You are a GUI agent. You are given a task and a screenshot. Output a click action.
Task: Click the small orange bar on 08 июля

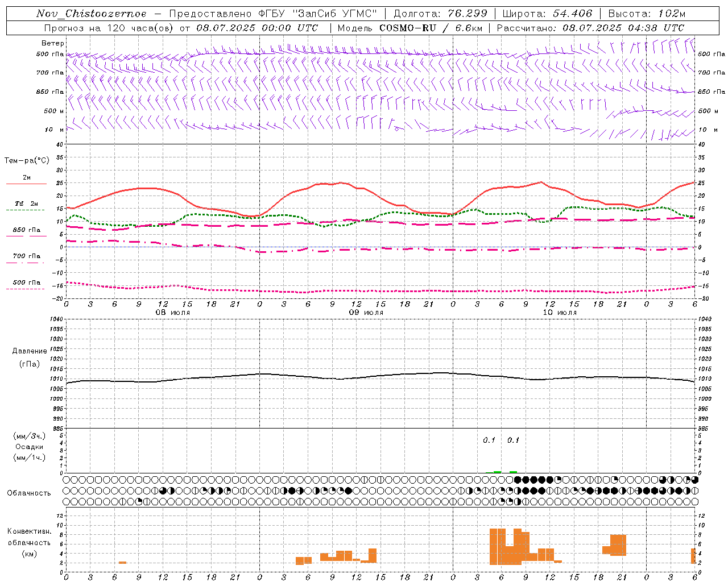[122, 563]
